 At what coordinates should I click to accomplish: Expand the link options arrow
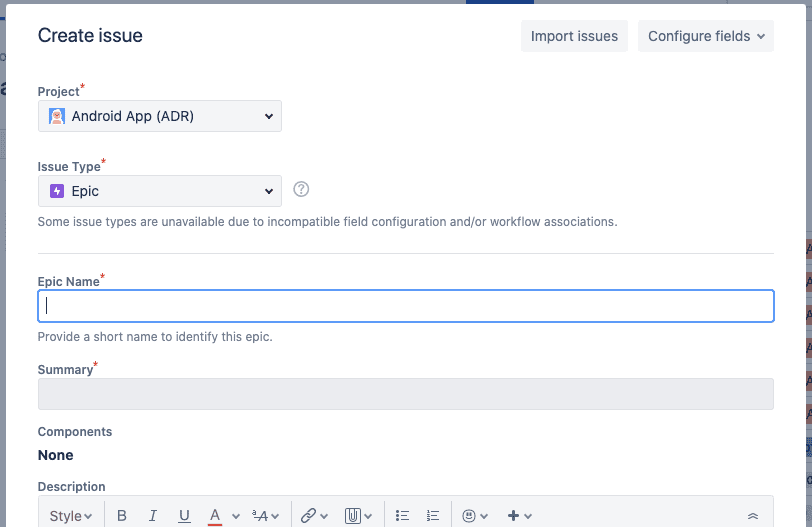click(324, 516)
